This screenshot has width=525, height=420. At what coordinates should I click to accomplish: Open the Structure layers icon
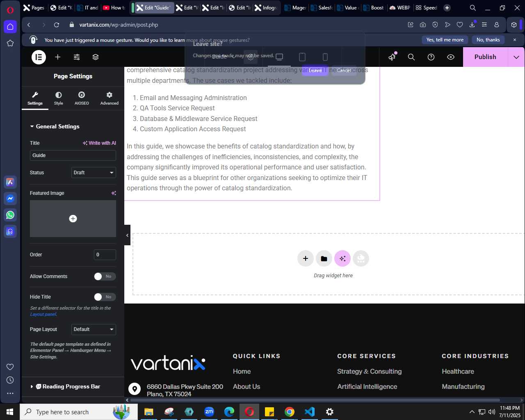click(x=96, y=57)
